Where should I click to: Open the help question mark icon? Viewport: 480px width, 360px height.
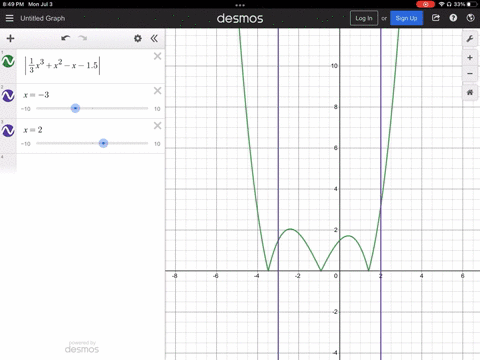tap(453, 18)
